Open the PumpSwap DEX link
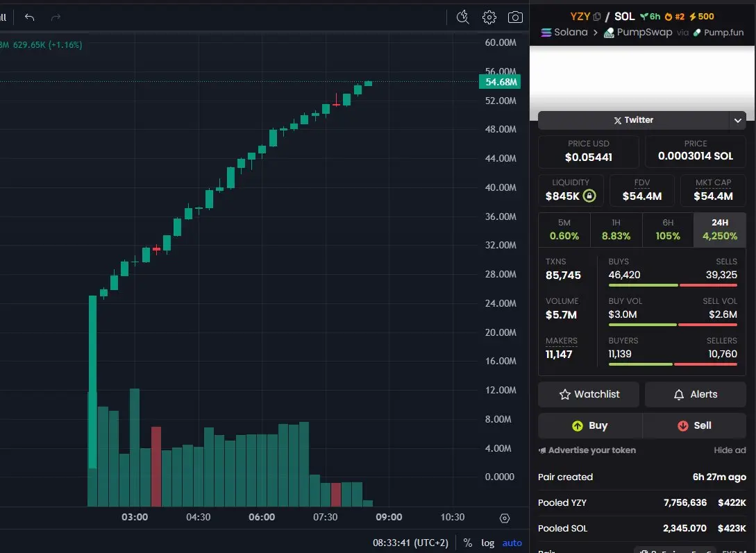The image size is (756, 553). [x=638, y=33]
